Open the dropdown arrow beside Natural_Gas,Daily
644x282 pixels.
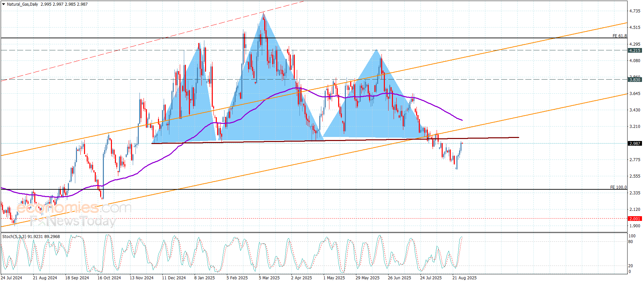tap(4, 4)
